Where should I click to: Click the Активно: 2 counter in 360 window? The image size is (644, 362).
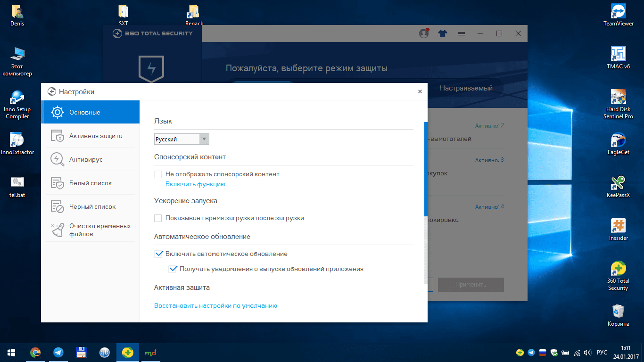click(x=489, y=126)
